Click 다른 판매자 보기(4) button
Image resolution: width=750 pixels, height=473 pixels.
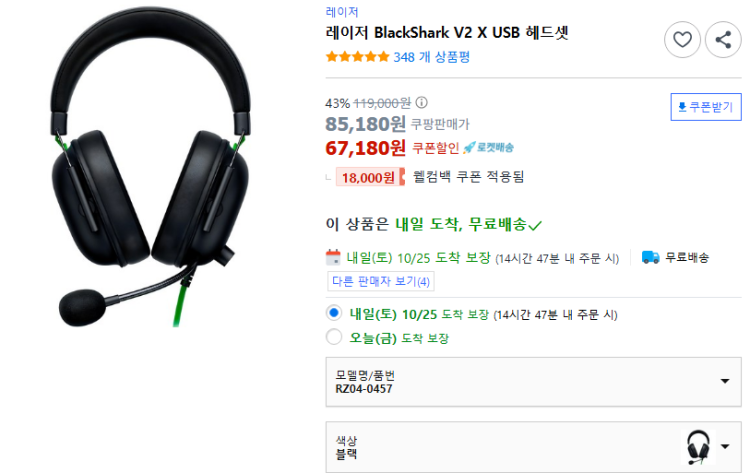pos(381,281)
